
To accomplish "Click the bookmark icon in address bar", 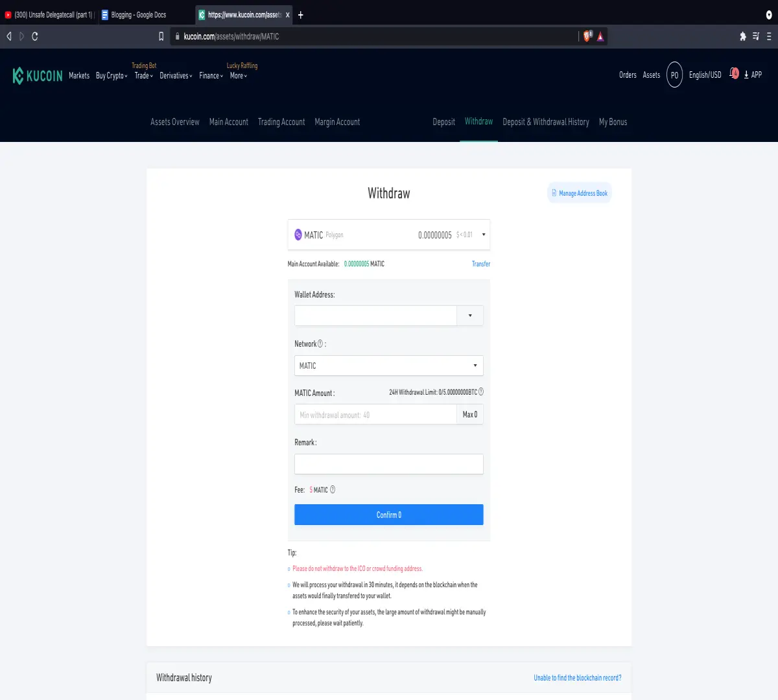I will point(161,36).
